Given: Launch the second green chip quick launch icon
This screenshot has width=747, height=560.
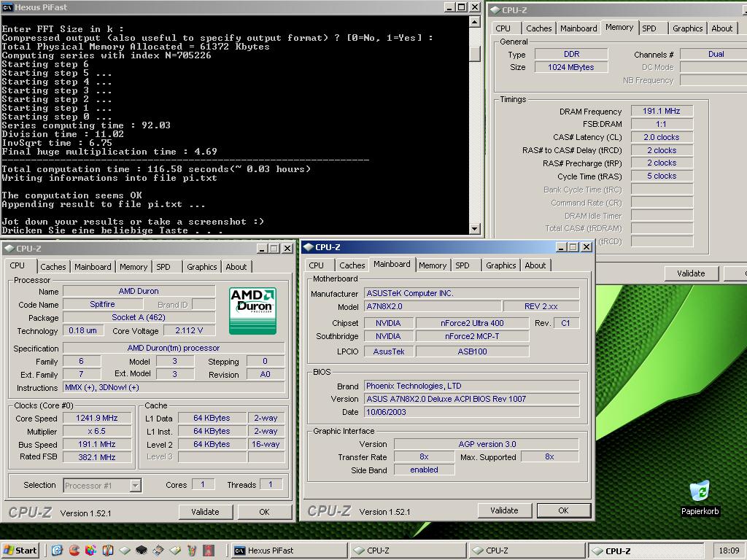Looking at the screenshot, I should [175, 551].
